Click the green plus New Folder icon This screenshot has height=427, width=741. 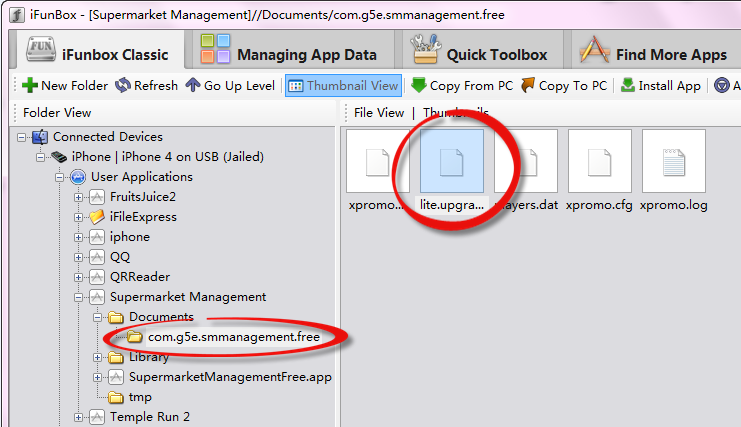click(x=30, y=85)
